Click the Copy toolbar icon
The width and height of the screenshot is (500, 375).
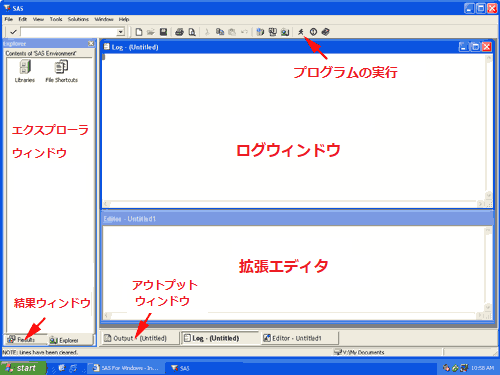(x=220, y=32)
